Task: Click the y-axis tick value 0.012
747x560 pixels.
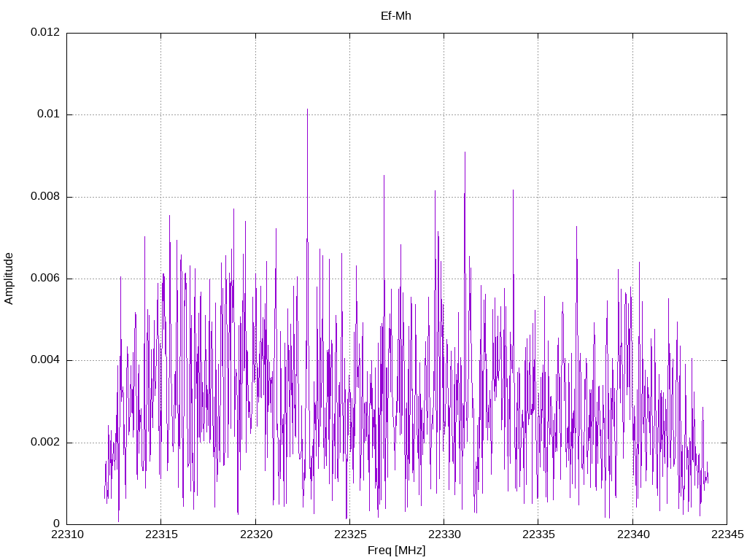Action: tap(45, 32)
